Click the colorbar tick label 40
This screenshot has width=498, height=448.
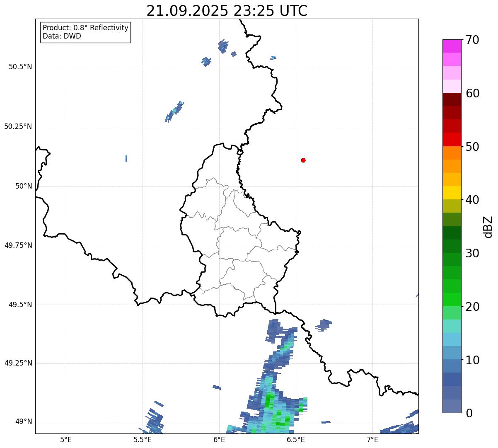coord(472,200)
